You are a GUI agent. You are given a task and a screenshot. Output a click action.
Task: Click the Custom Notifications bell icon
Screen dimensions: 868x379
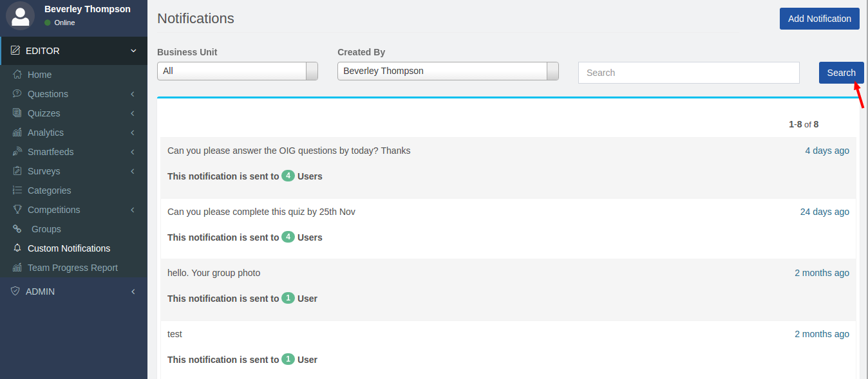(17, 248)
